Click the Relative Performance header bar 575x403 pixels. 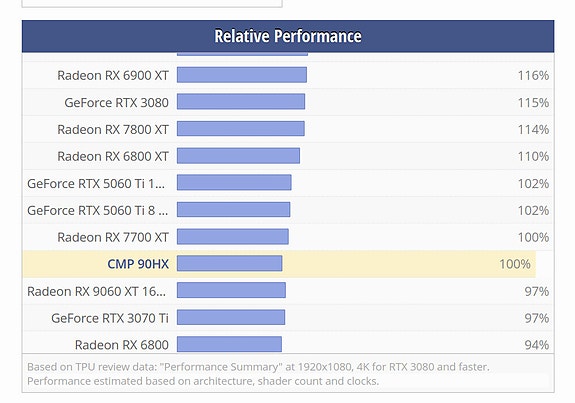tap(288, 36)
